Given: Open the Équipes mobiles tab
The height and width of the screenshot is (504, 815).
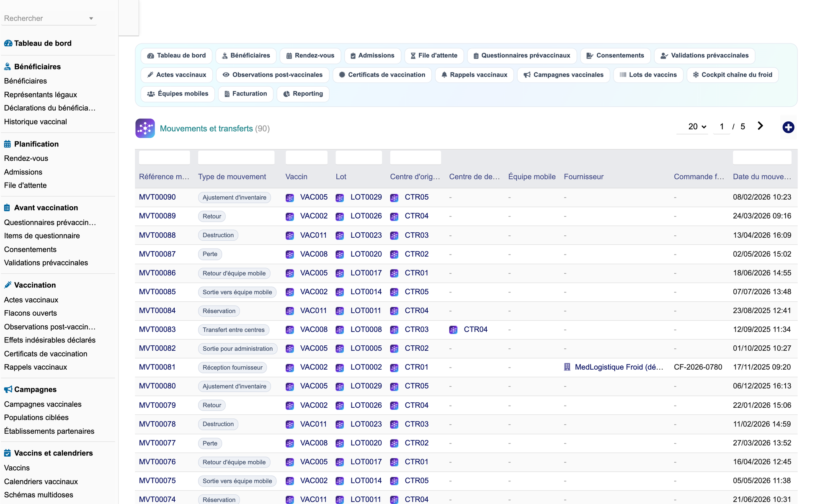Looking at the screenshot, I should tap(178, 94).
